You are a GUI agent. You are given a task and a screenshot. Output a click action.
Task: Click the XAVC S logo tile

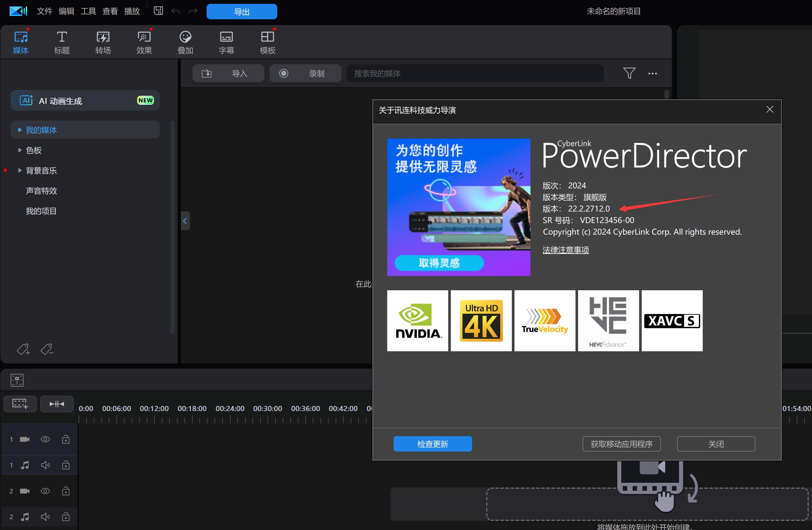(x=672, y=321)
